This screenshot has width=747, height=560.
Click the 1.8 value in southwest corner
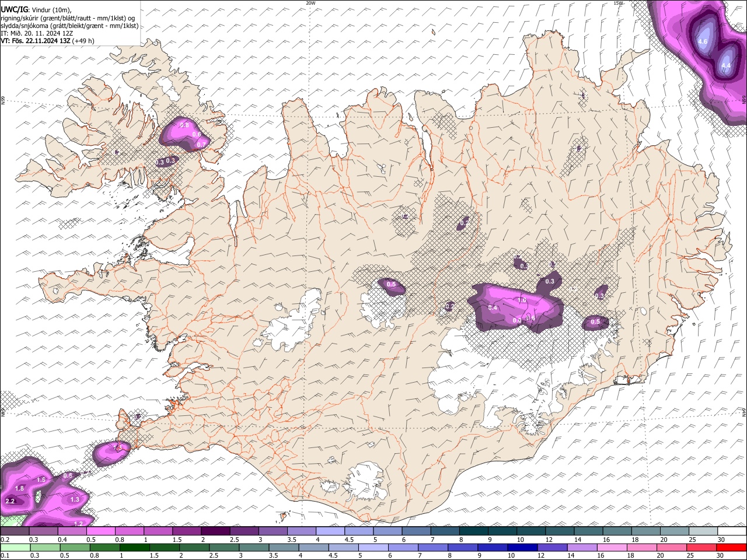click(19, 488)
